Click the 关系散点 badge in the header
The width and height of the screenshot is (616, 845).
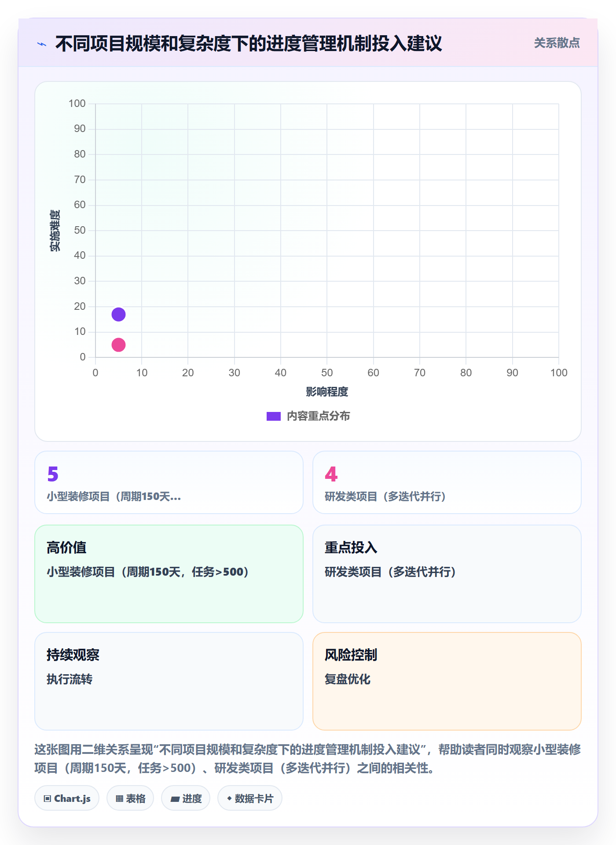tap(557, 43)
